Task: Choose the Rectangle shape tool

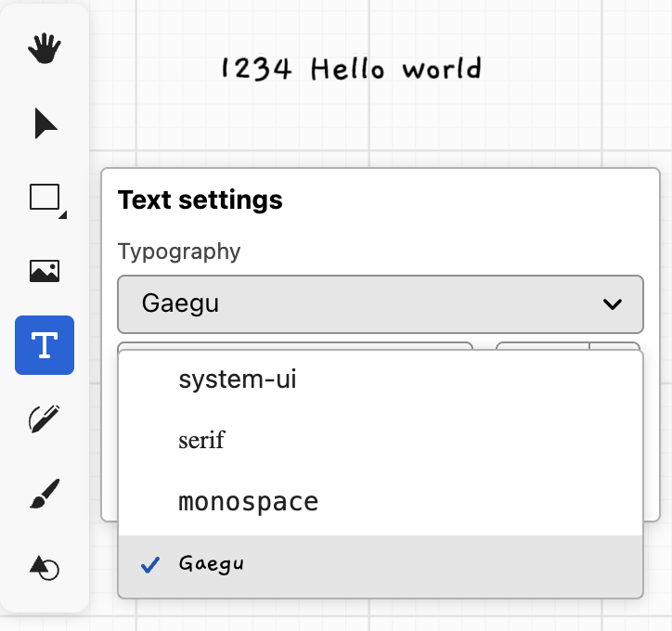Action: 45,197
